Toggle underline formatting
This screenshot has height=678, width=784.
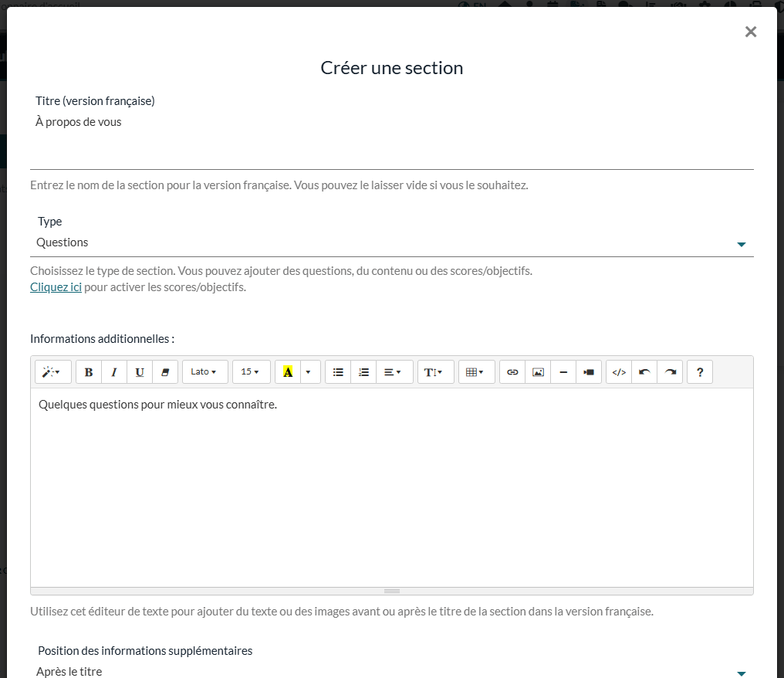pyautogui.click(x=140, y=371)
